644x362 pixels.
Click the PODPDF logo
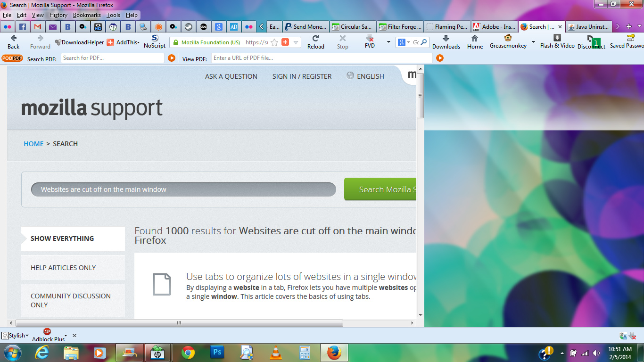(x=12, y=58)
